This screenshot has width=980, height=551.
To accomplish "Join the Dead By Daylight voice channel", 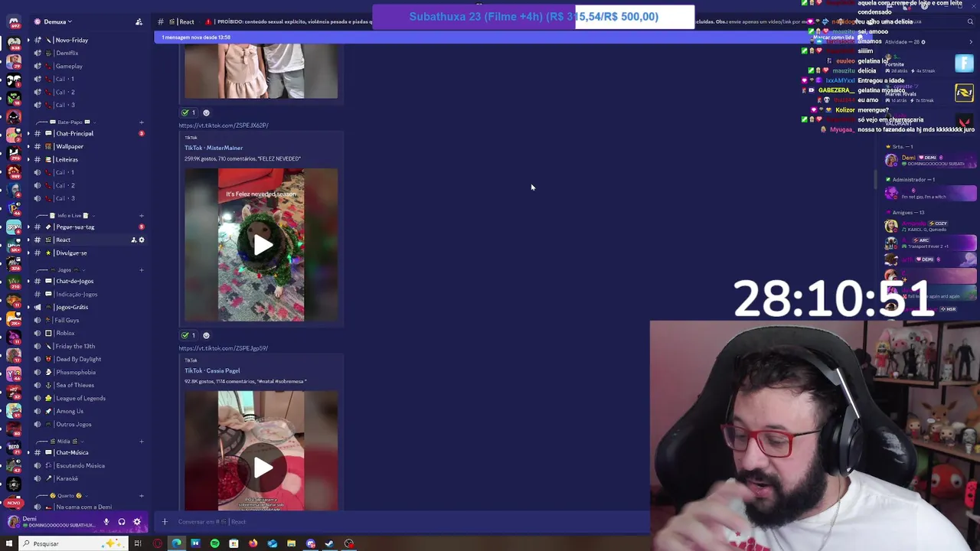I will (x=88, y=359).
